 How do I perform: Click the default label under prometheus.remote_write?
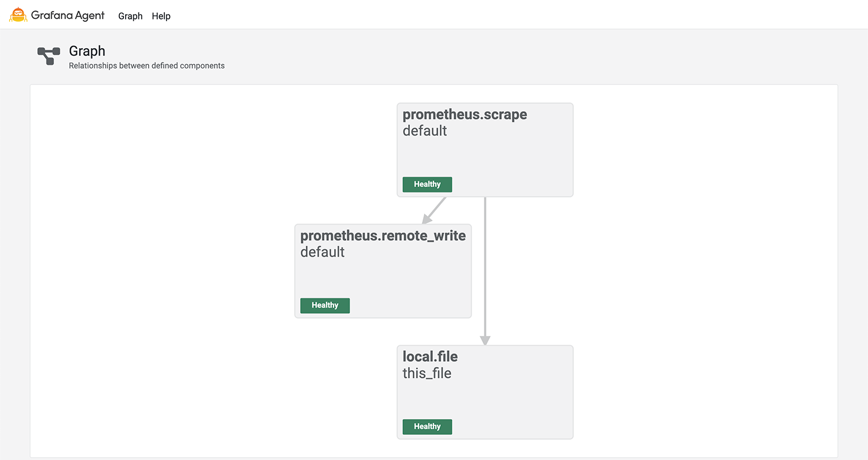click(322, 252)
